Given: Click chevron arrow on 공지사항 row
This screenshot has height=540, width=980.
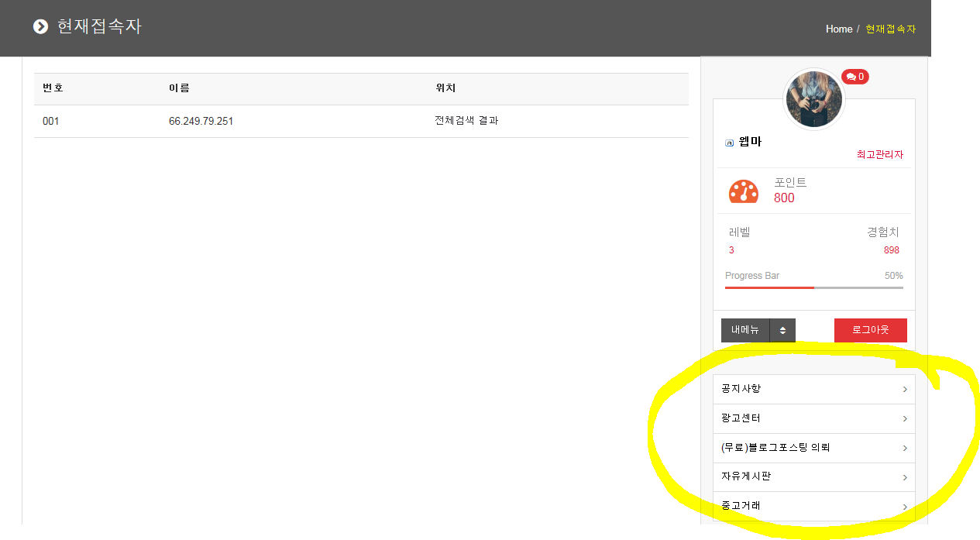Looking at the screenshot, I should (x=905, y=390).
